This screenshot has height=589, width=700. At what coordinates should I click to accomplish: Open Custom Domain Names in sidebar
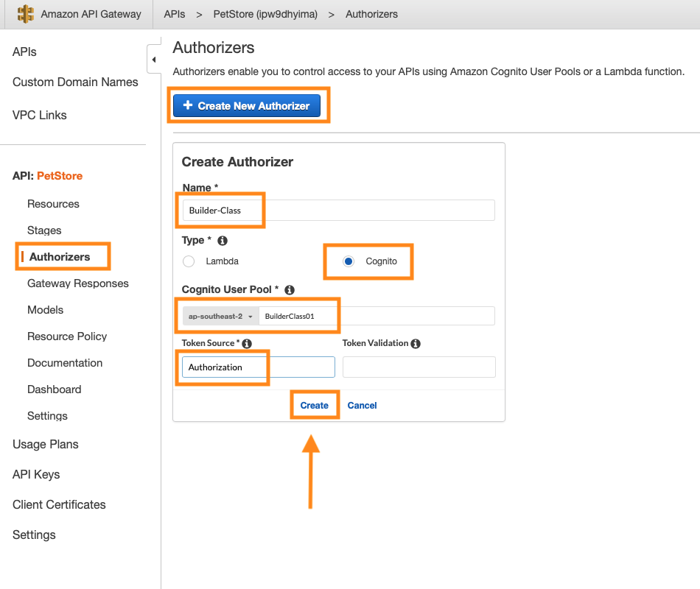75,82
